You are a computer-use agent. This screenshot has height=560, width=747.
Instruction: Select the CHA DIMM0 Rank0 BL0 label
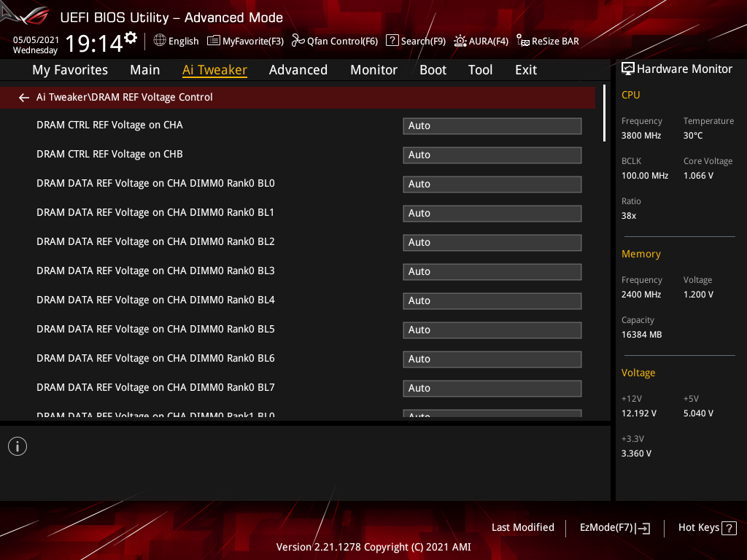click(156, 183)
